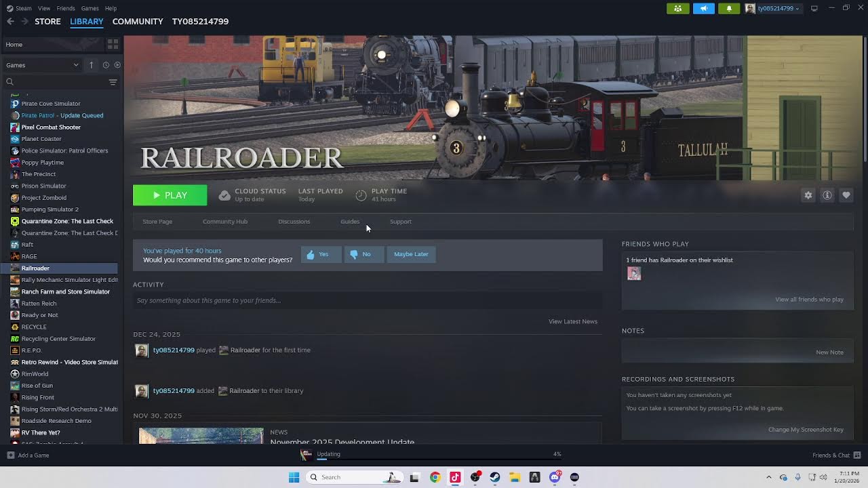Toggle the recent activity clock filter
The image size is (868, 488).
click(x=106, y=65)
